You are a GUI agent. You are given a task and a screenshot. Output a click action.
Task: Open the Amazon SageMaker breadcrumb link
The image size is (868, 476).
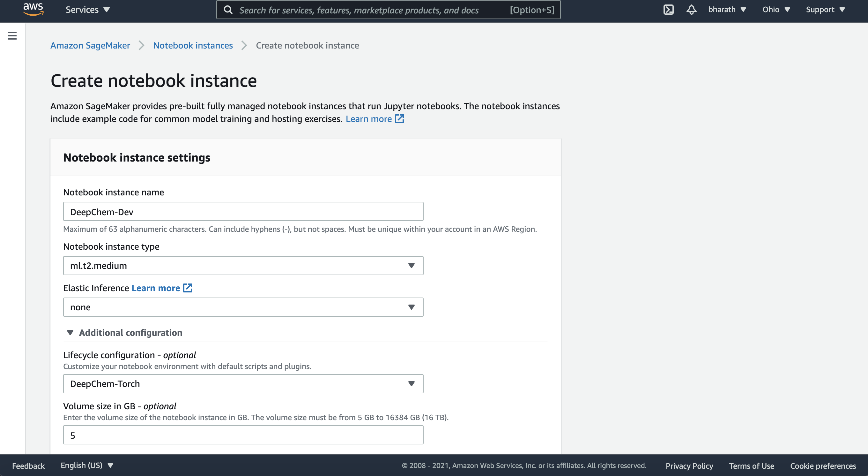(x=90, y=45)
